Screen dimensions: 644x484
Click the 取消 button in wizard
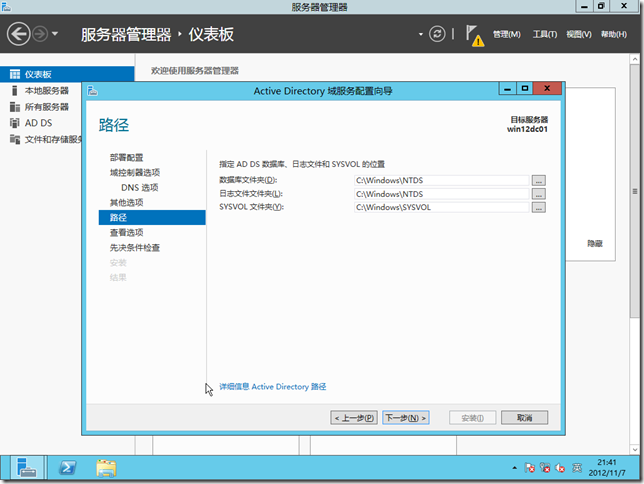point(524,418)
